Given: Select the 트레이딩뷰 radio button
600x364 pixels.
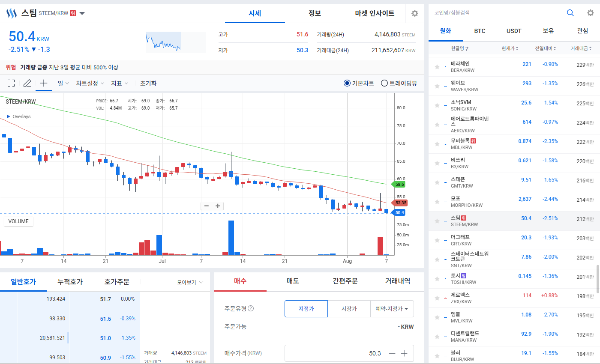Looking at the screenshot, I should click(x=384, y=83).
